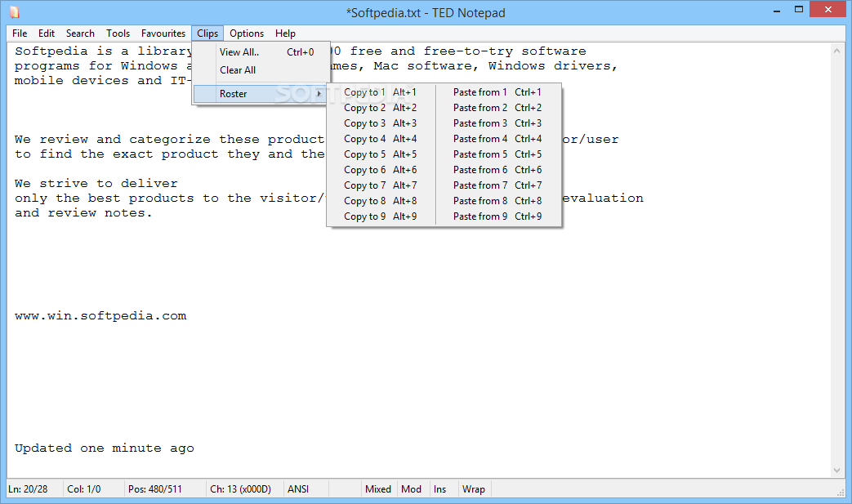Click the window resize grip
Viewport: 852px width, 504px height.
pos(841,492)
